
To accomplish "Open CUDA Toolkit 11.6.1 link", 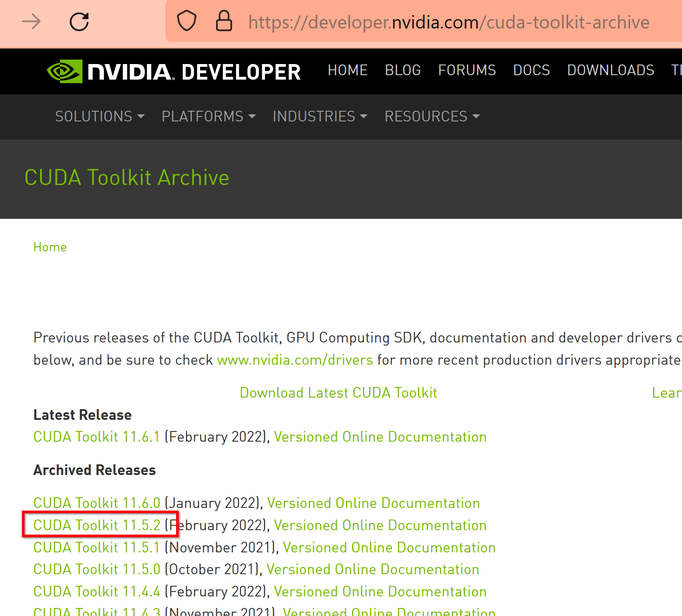I will click(96, 437).
